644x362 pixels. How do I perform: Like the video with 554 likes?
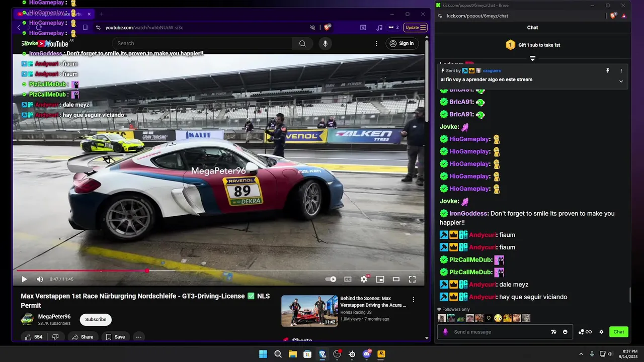click(x=33, y=337)
